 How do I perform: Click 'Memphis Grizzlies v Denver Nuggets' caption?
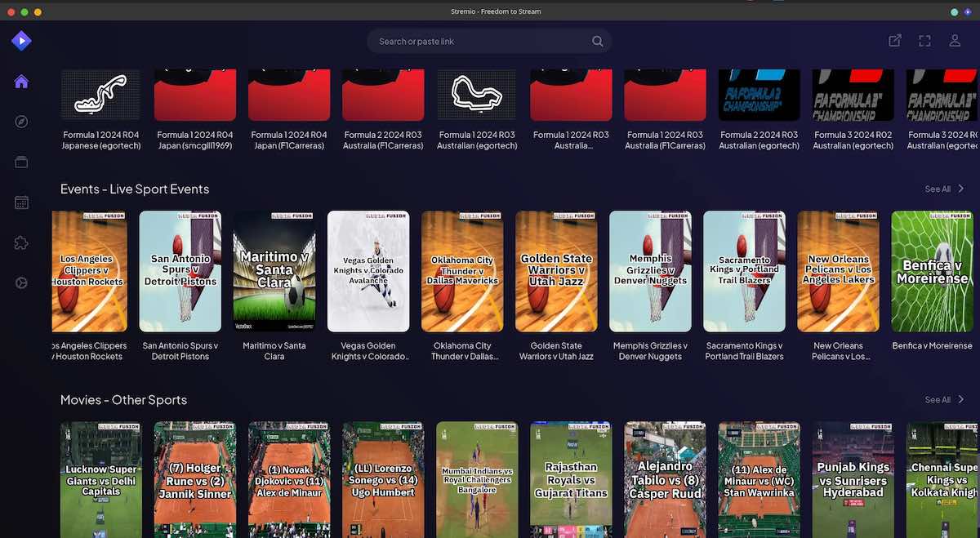click(x=650, y=351)
